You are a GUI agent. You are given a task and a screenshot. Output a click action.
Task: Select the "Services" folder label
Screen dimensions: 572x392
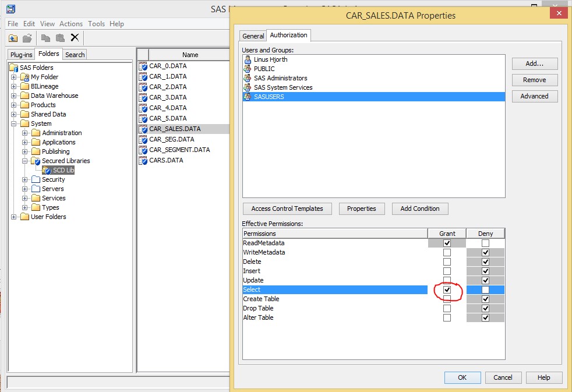54,198
